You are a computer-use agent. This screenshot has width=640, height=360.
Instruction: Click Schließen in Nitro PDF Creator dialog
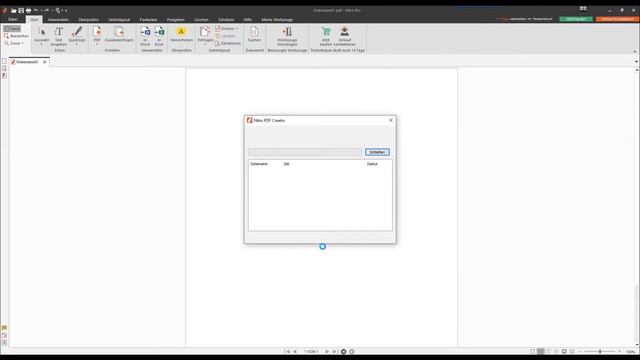[377, 152]
